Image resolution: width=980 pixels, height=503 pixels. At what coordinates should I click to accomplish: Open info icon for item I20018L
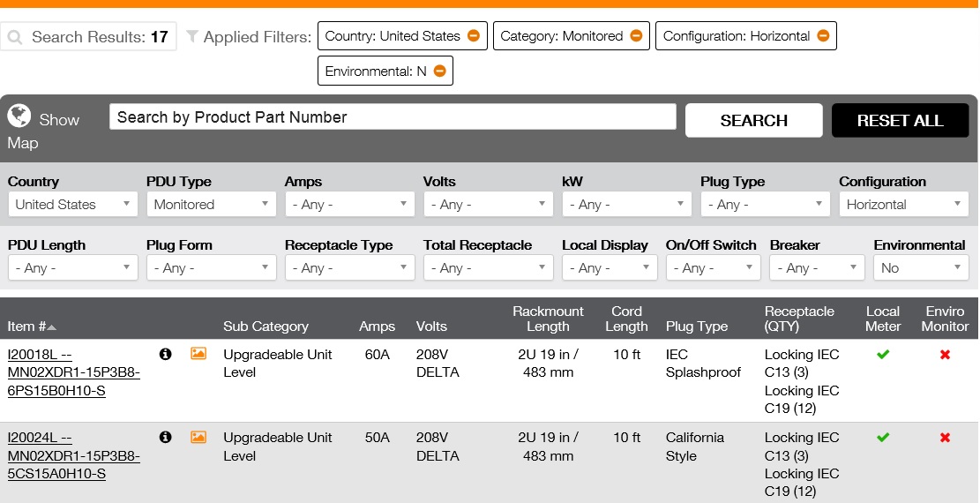[165, 354]
